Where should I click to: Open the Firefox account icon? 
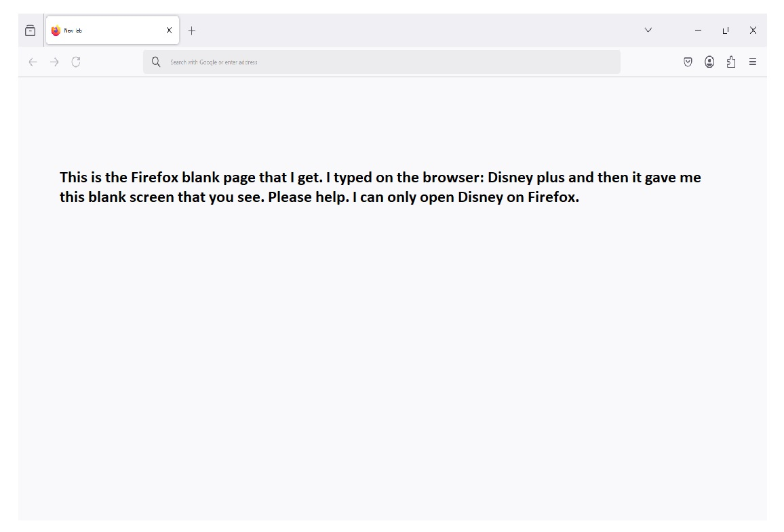pos(709,62)
